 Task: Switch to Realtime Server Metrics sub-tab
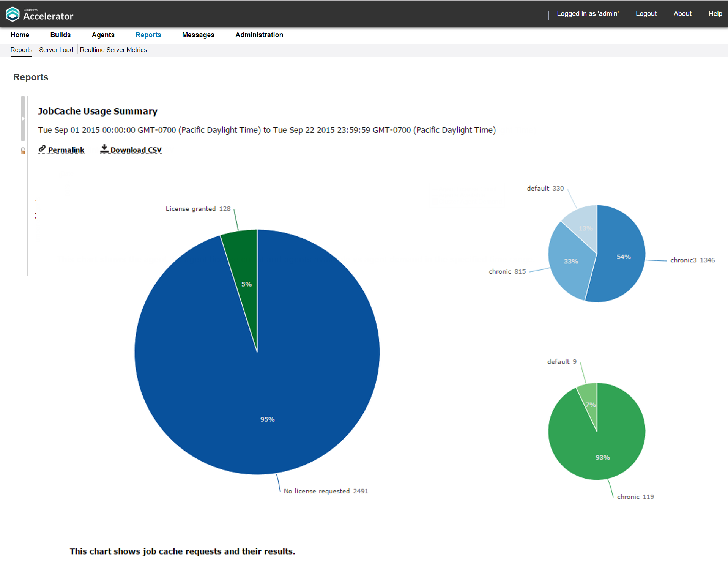[113, 50]
